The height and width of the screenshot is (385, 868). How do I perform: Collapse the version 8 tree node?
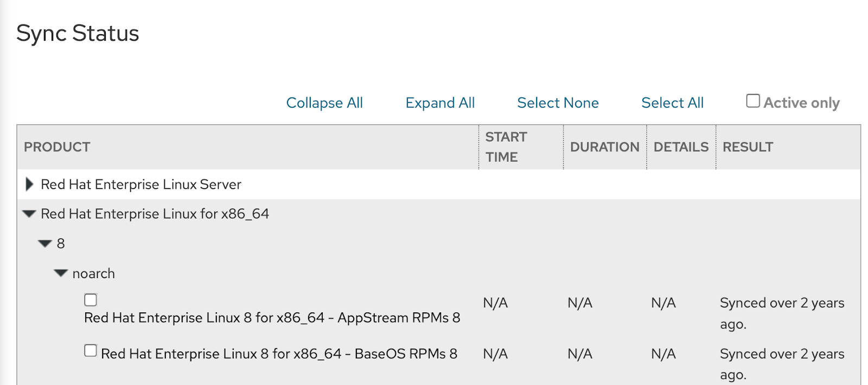point(45,244)
